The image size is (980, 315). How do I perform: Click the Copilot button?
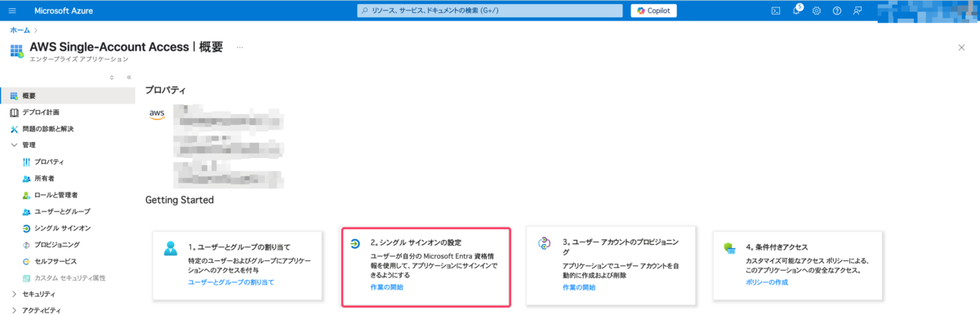pyautogui.click(x=653, y=11)
